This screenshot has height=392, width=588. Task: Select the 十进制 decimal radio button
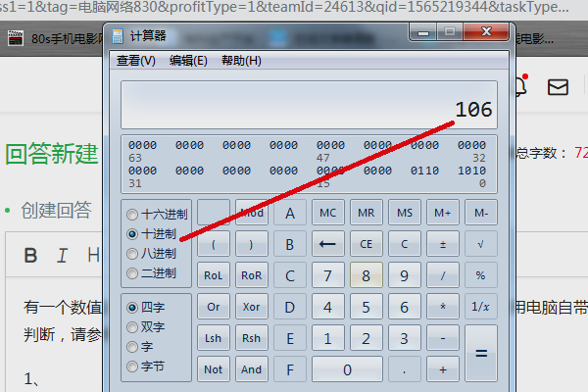[x=132, y=234]
